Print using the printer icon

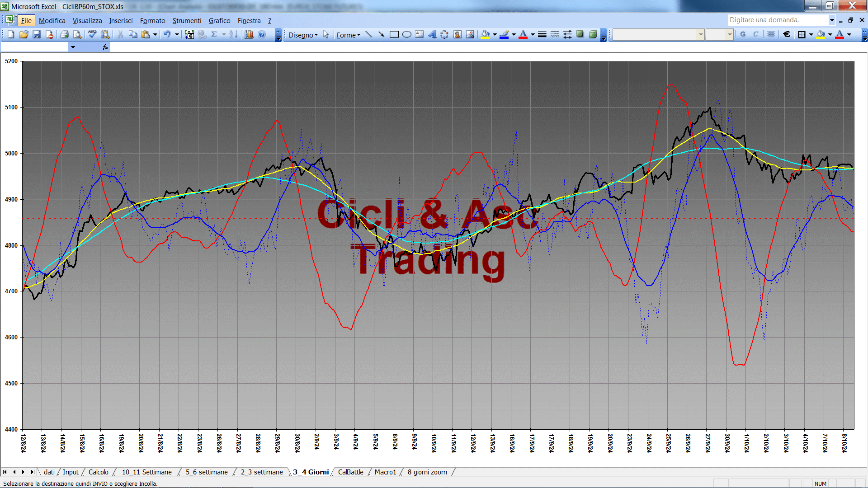[65, 34]
